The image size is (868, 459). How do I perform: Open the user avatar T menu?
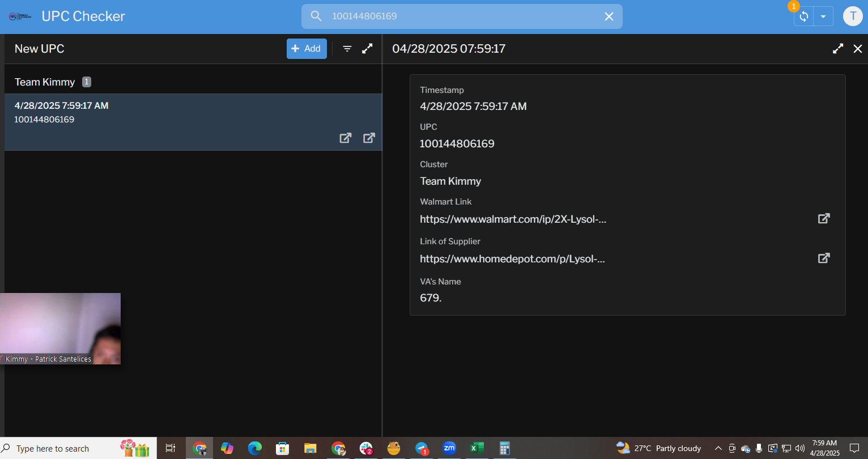pyautogui.click(x=853, y=16)
